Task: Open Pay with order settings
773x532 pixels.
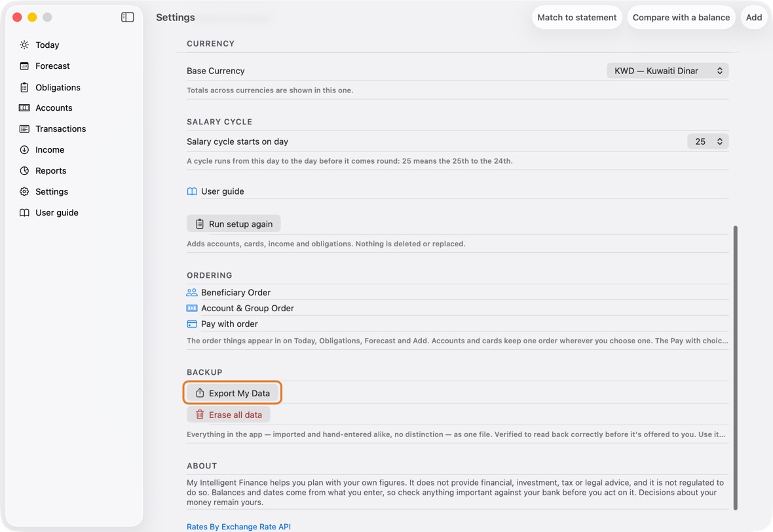Action: (457, 324)
